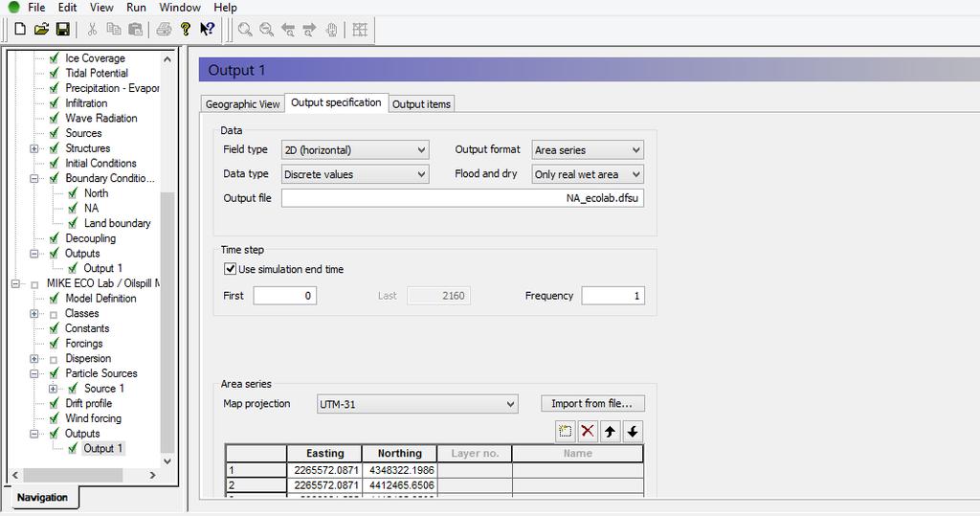
Task: Click the Import from file... button
Action: click(592, 403)
